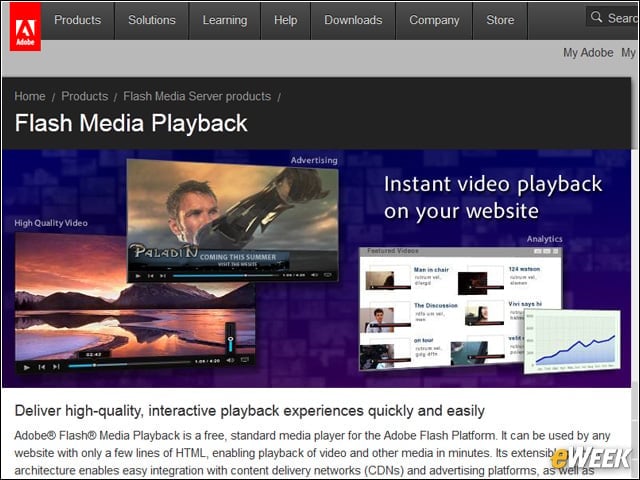Screen dimensions: 640x480
Task: Go to Products breadcrumb
Action: point(84,96)
